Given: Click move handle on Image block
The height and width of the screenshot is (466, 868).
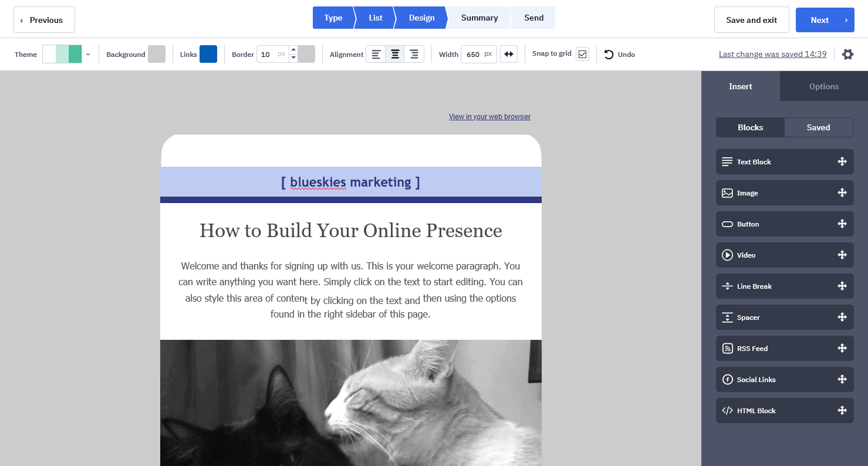Looking at the screenshot, I should tap(842, 193).
